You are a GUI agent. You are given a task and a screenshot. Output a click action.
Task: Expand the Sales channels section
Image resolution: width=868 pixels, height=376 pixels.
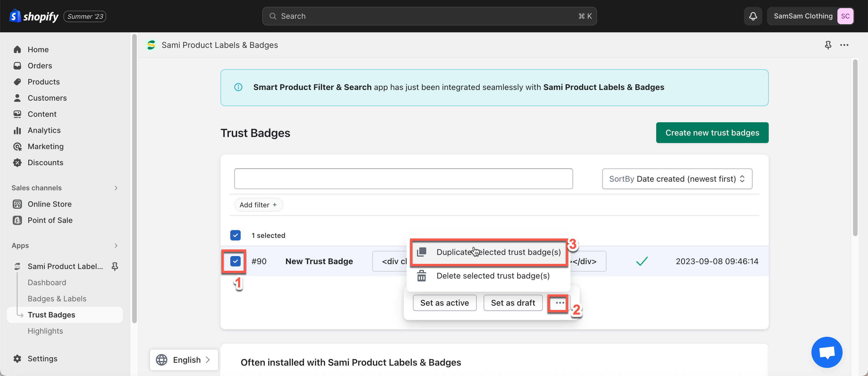pyautogui.click(x=116, y=188)
